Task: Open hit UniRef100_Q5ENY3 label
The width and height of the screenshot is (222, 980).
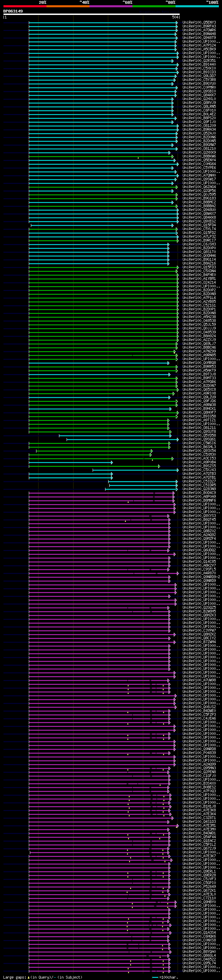Action: pos(199,23)
